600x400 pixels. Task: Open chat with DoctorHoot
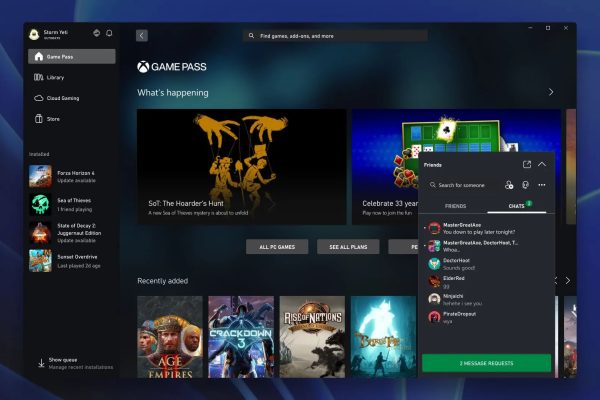[487, 264]
